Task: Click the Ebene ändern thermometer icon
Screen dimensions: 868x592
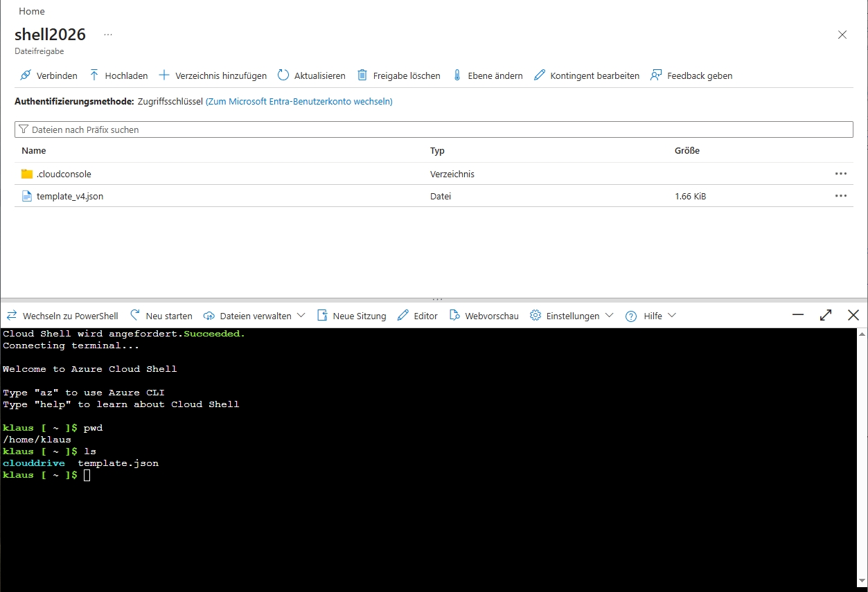Action: [457, 75]
